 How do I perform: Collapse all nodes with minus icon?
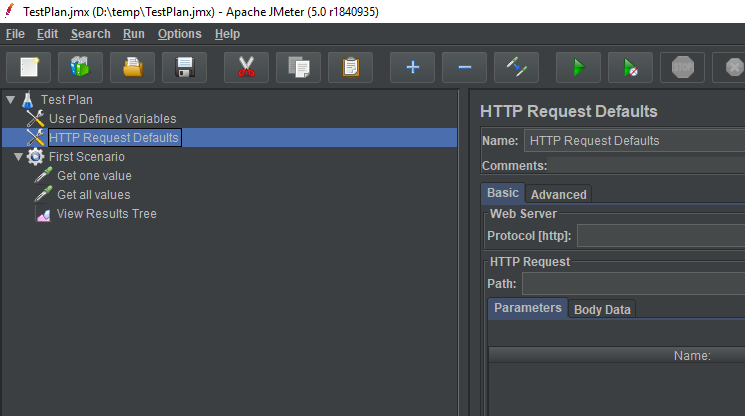pyautogui.click(x=464, y=67)
